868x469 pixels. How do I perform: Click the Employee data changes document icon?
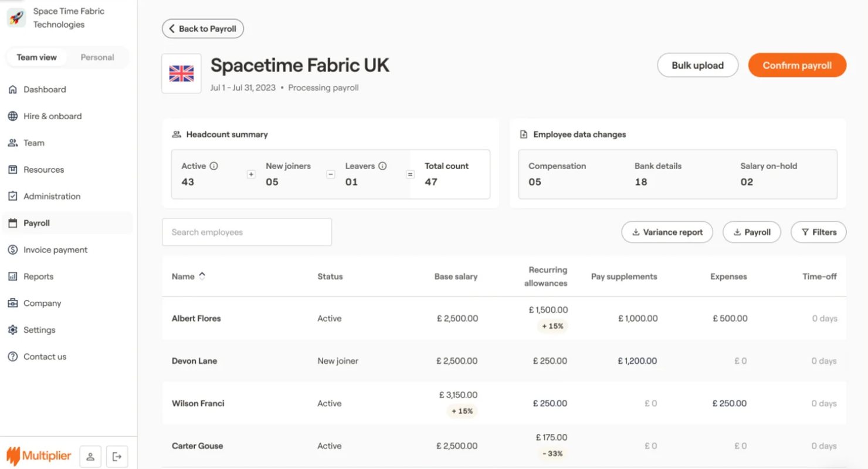(x=524, y=134)
